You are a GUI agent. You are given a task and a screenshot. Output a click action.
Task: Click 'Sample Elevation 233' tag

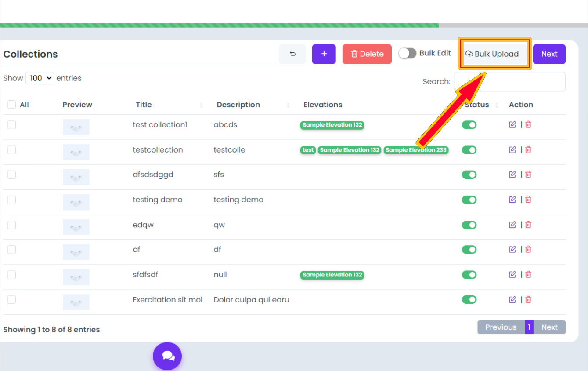pos(416,150)
